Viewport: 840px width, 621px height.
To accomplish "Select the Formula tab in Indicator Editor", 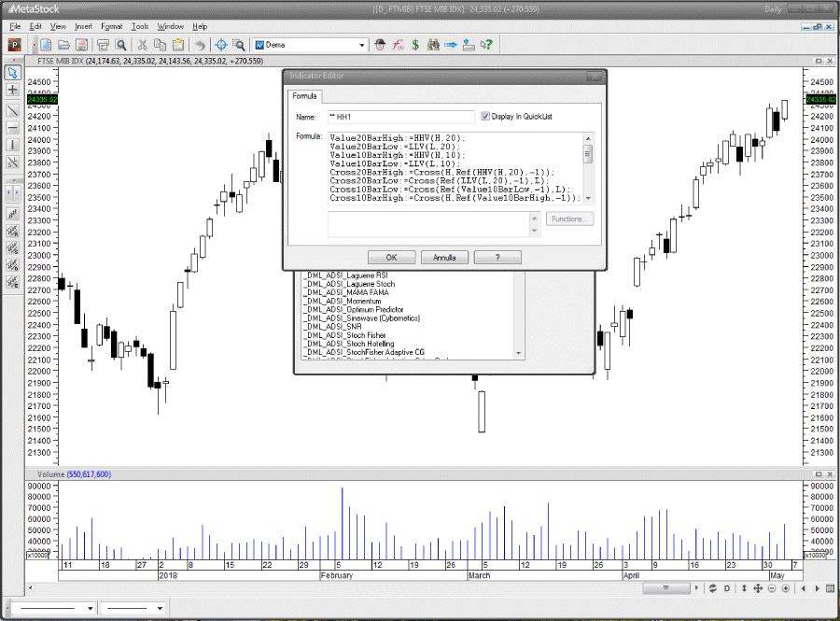I will tap(304, 96).
